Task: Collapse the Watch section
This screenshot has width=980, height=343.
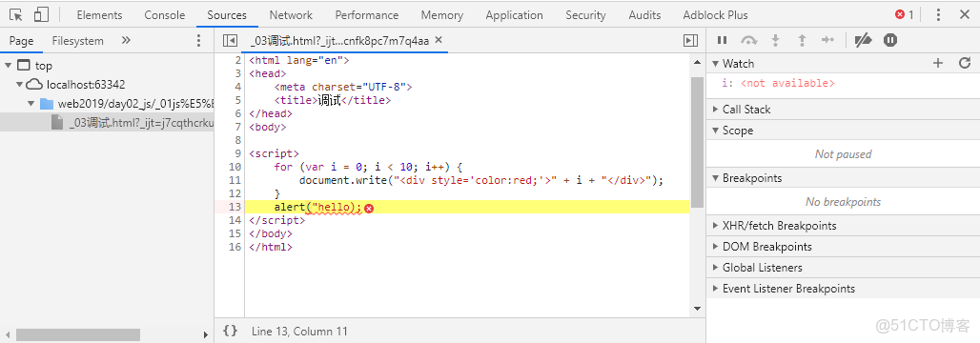Action: click(716, 63)
